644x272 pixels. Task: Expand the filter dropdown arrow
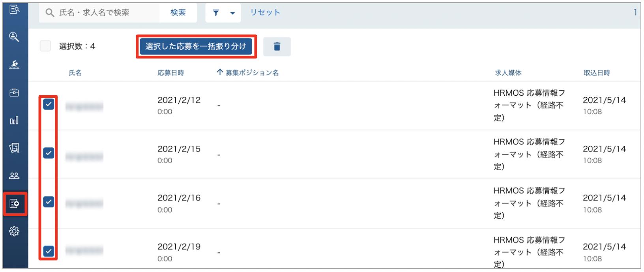[x=233, y=13]
